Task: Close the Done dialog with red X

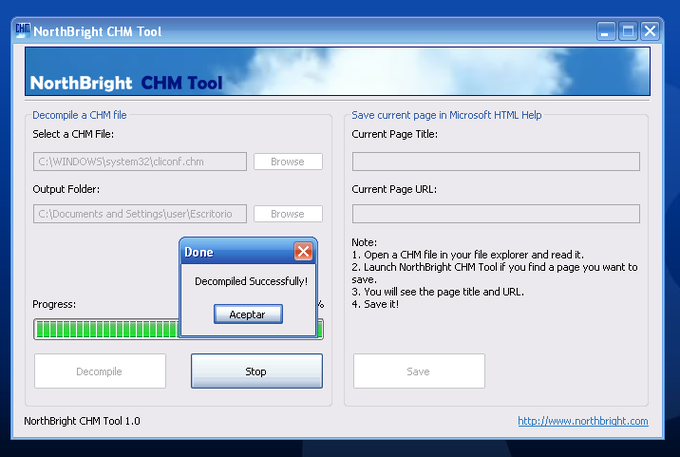Action: [x=303, y=251]
